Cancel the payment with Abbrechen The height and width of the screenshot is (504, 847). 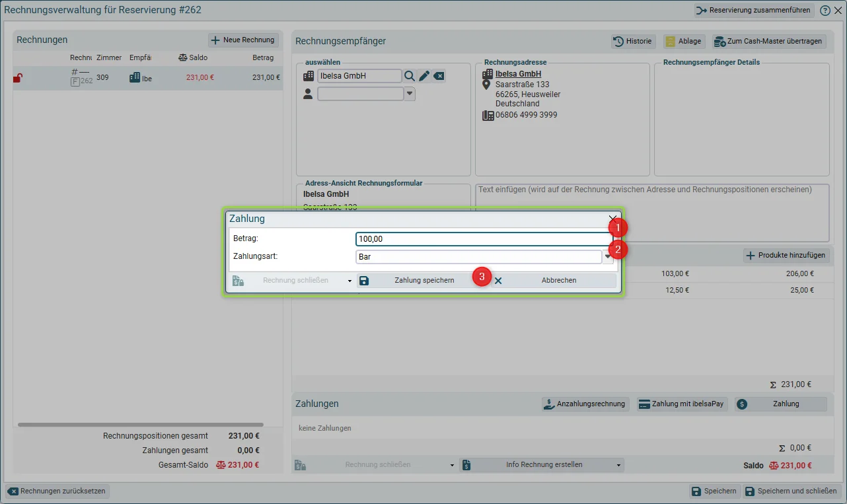pyautogui.click(x=554, y=281)
